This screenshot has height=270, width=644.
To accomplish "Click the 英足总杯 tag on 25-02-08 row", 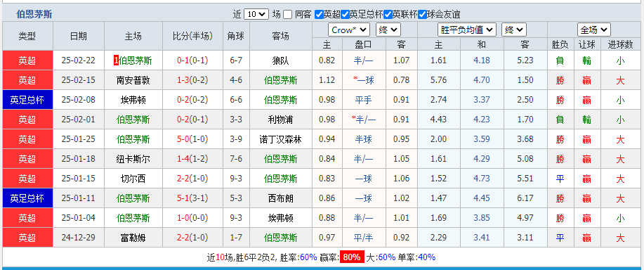I will (27, 100).
